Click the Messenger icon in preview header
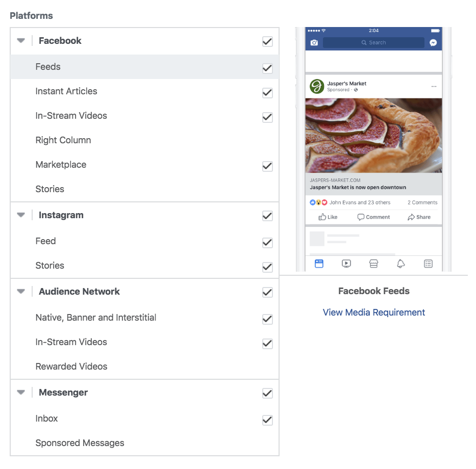The image size is (476, 469). tap(433, 43)
